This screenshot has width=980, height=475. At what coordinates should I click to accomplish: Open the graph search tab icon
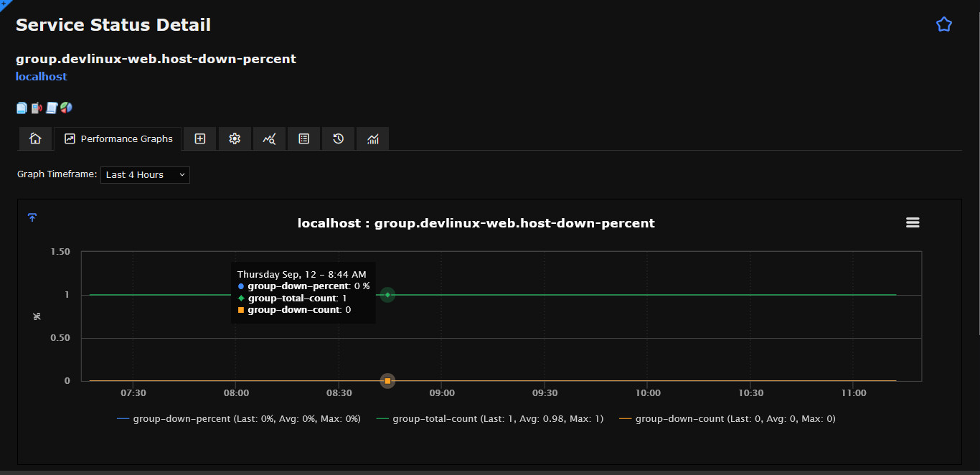click(269, 138)
